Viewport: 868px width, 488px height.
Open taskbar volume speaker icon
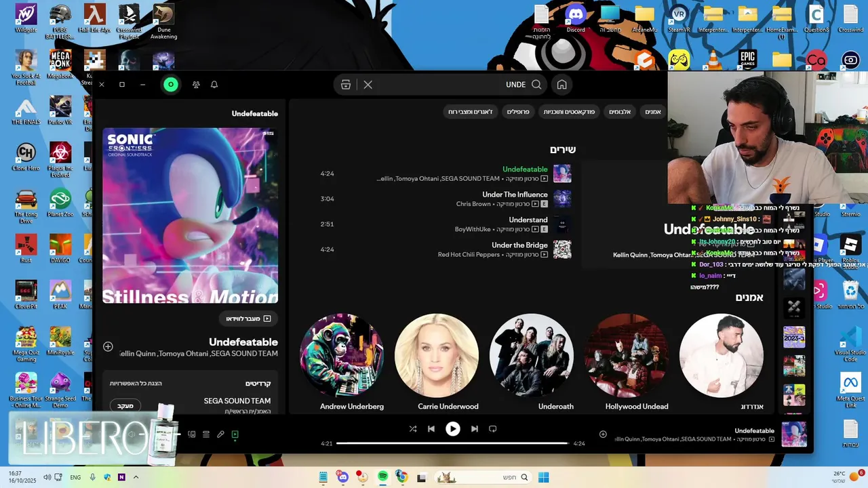(47, 477)
